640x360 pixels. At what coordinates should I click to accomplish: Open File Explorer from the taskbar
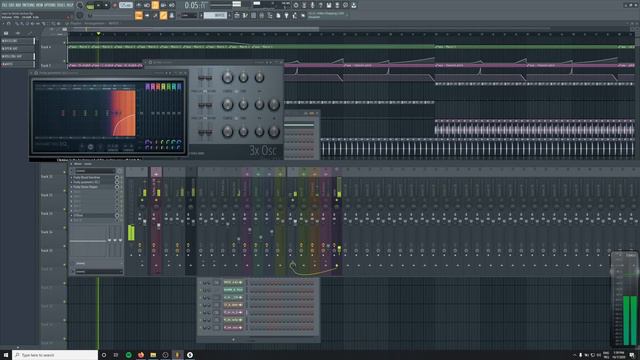click(153, 355)
